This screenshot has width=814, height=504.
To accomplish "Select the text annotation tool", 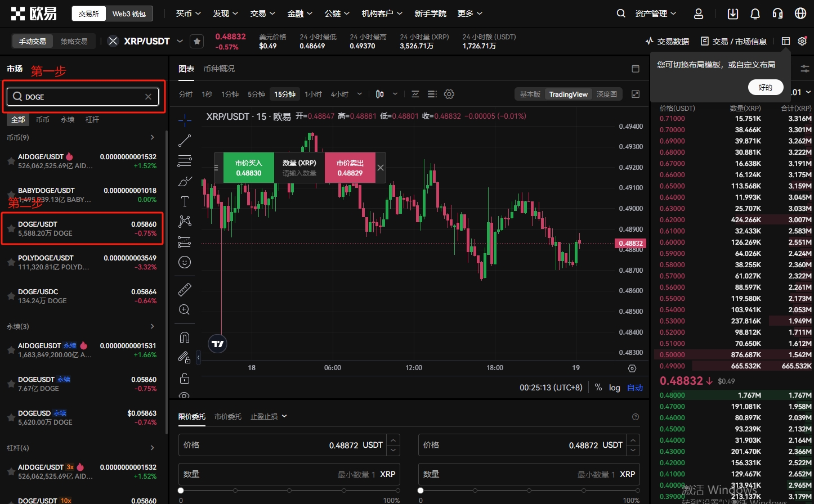I will (x=185, y=201).
